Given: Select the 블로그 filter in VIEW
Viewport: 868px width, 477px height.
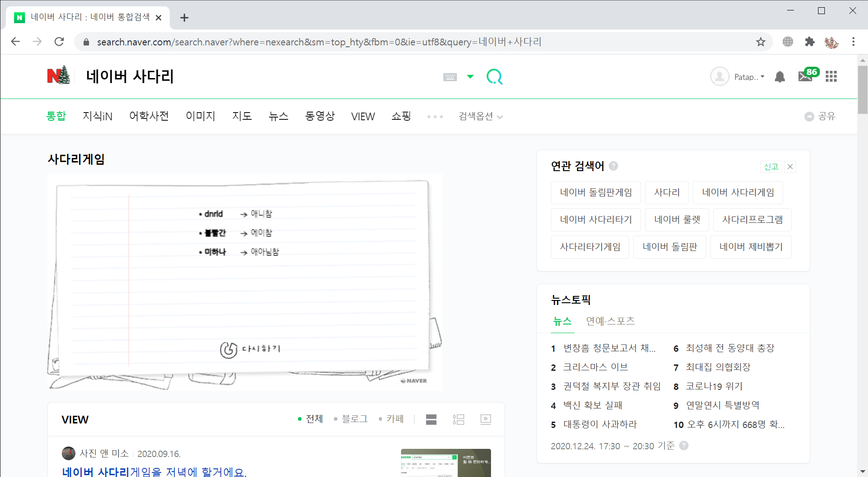Looking at the screenshot, I should tap(351, 419).
